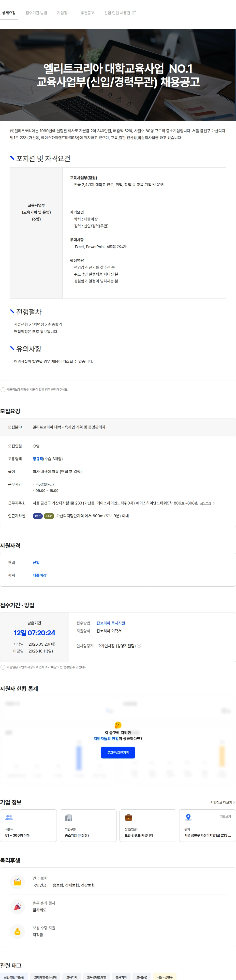Screen dimensions: 236x980
Task: Click the 국민연금, 고용보험, 산재보험, 건강보험 text
Action: point(64,885)
